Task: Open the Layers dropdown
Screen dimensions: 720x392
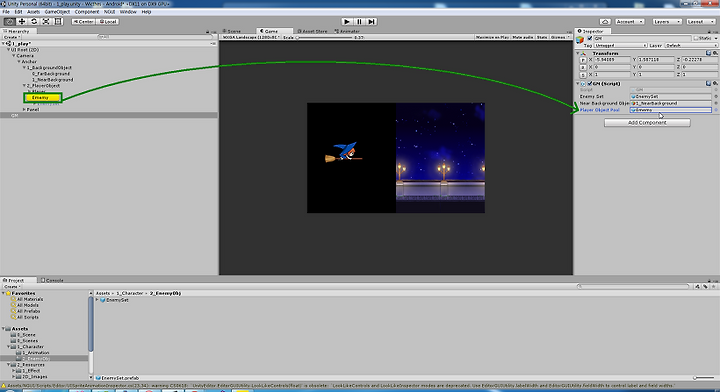Action: (666, 22)
